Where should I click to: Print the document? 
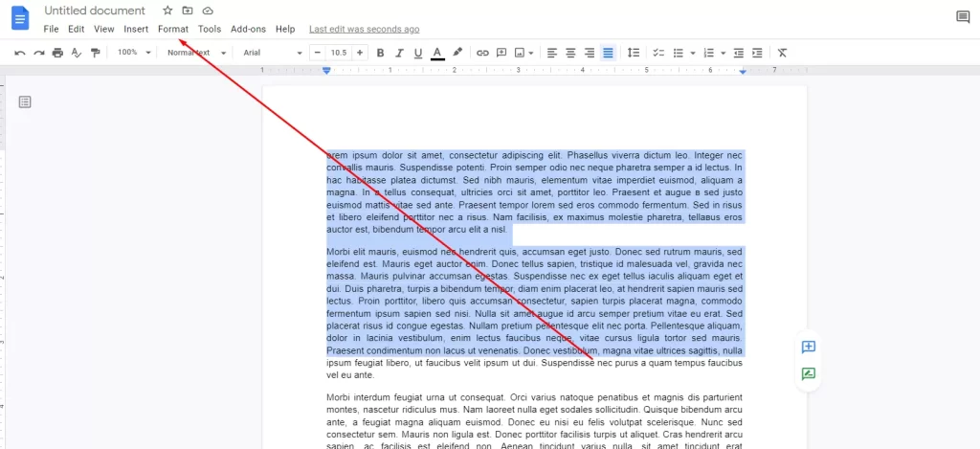click(x=57, y=54)
